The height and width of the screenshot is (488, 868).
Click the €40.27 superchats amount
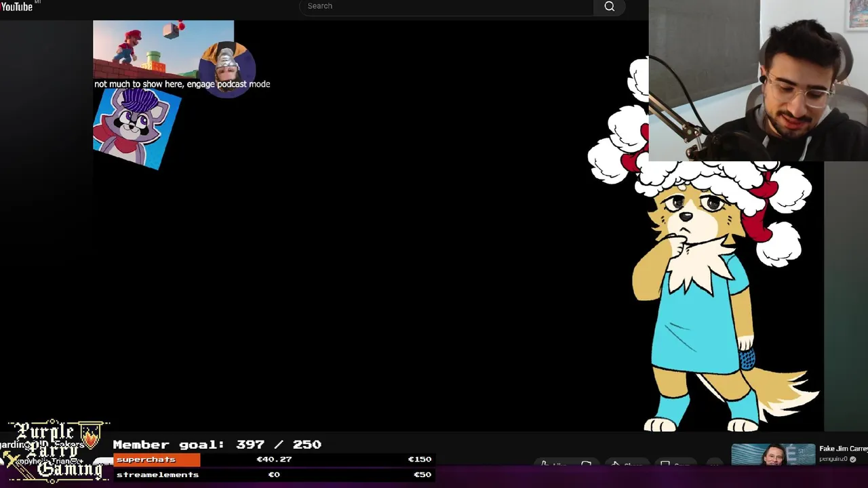pyautogui.click(x=274, y=459)
